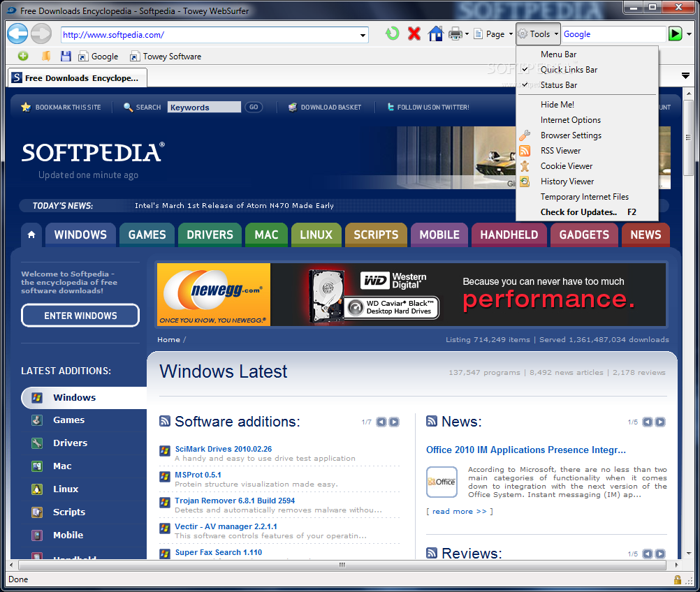Run search with green Go arrow

[675, 34]
